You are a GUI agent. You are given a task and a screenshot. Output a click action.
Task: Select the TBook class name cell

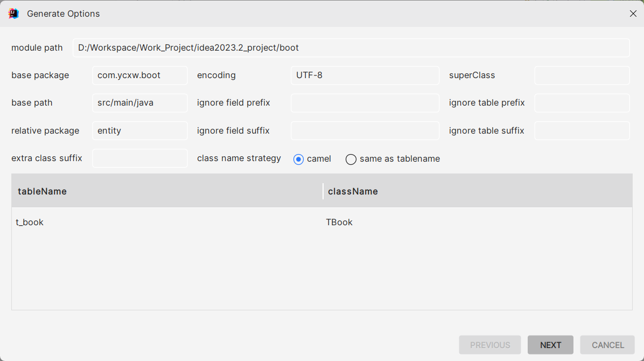478,222
